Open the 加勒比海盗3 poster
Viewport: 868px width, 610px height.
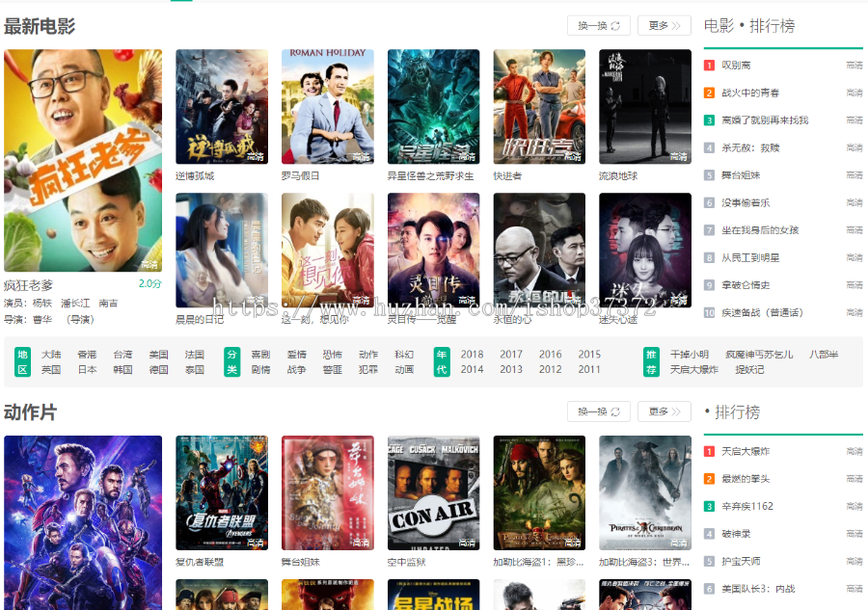click(x=645, y=492)
